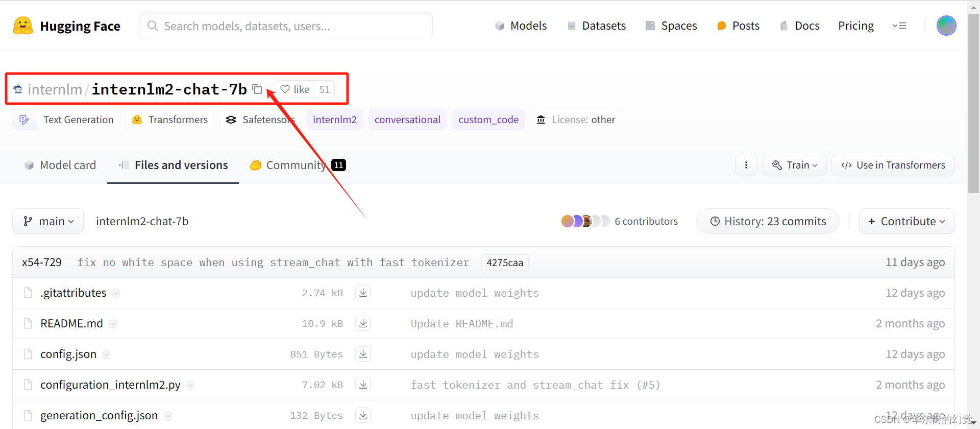
Task: Select the Files and versions tab
Action: click(173, 165)
